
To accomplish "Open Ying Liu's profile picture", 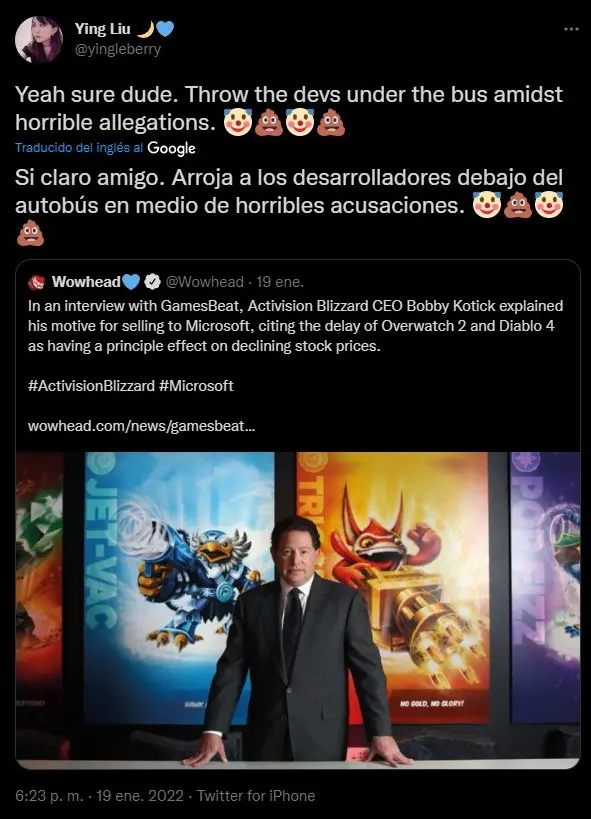I will tap(38, 39).
